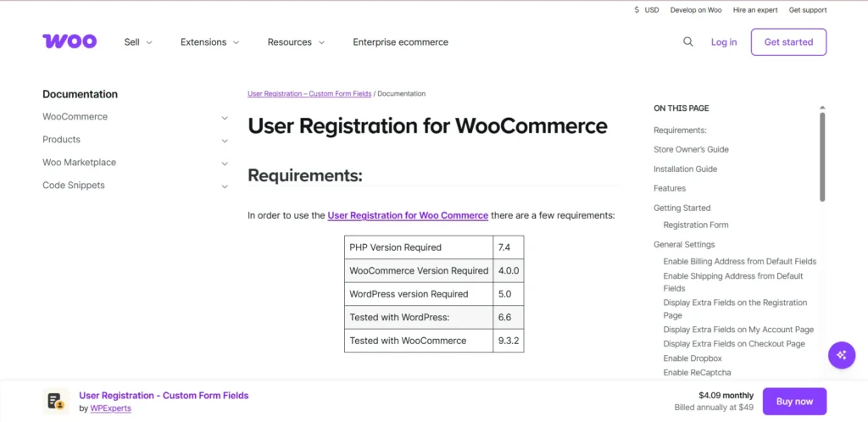The image size is (868, 422).
Task: Select the 9.3.2 value cell
Action: coord(509,340)
